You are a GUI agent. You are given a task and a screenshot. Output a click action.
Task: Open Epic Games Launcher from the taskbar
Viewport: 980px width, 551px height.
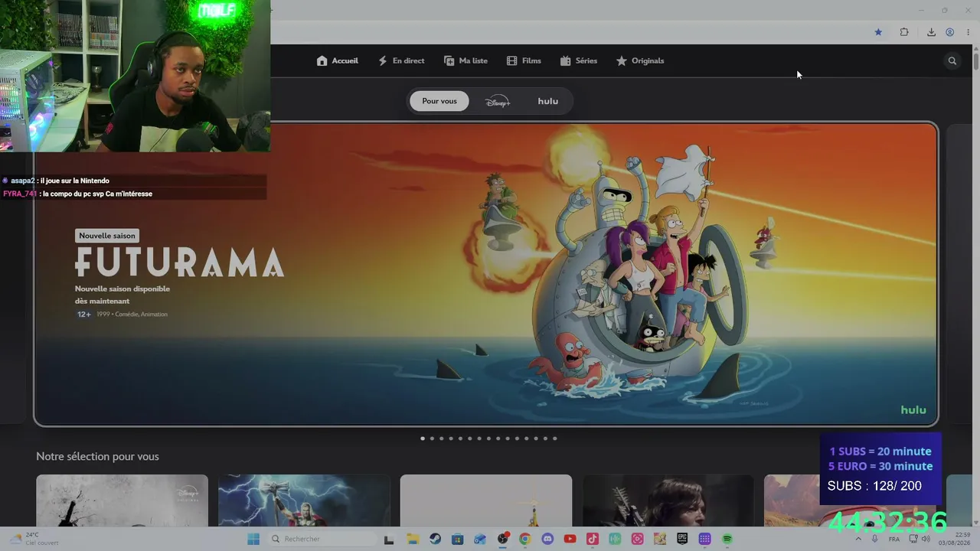682,539
